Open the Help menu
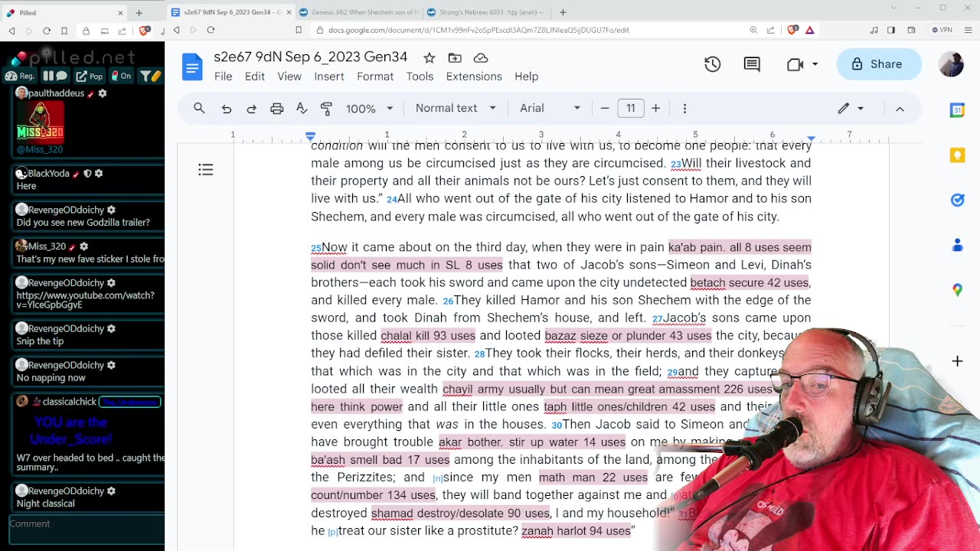Viewport: 980px width, 551px height. [526, 77]
